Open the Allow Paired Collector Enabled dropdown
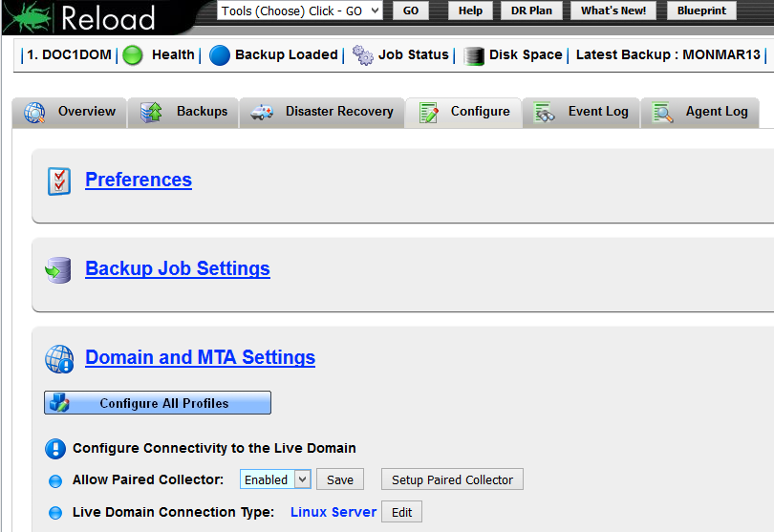 (x=275, y=479)
